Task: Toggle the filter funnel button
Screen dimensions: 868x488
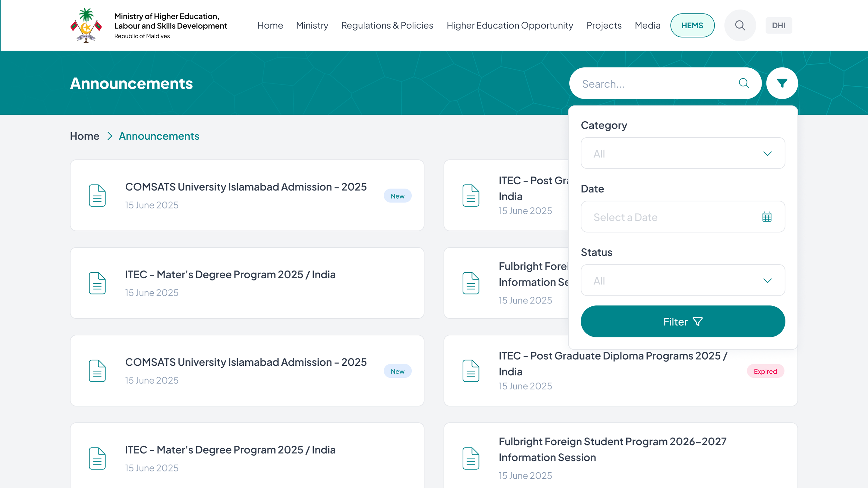Action: [x=782, y=83]
